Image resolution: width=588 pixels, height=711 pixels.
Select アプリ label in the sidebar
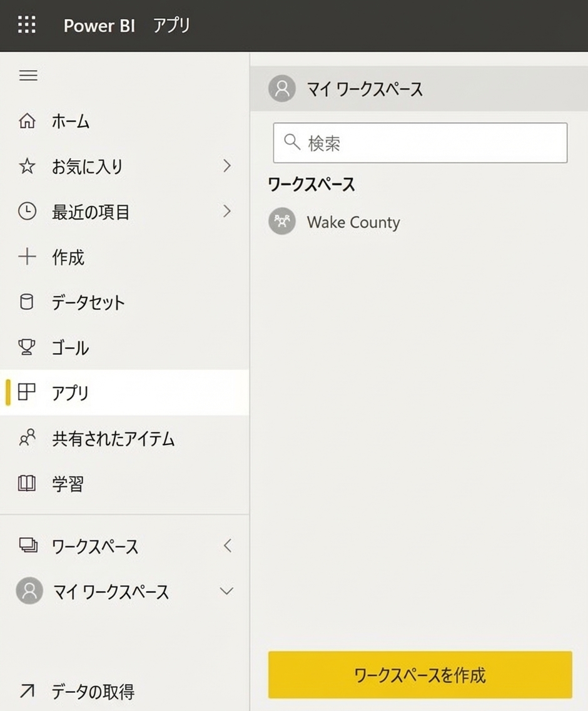pyautogui.click(x=70, y=392)
